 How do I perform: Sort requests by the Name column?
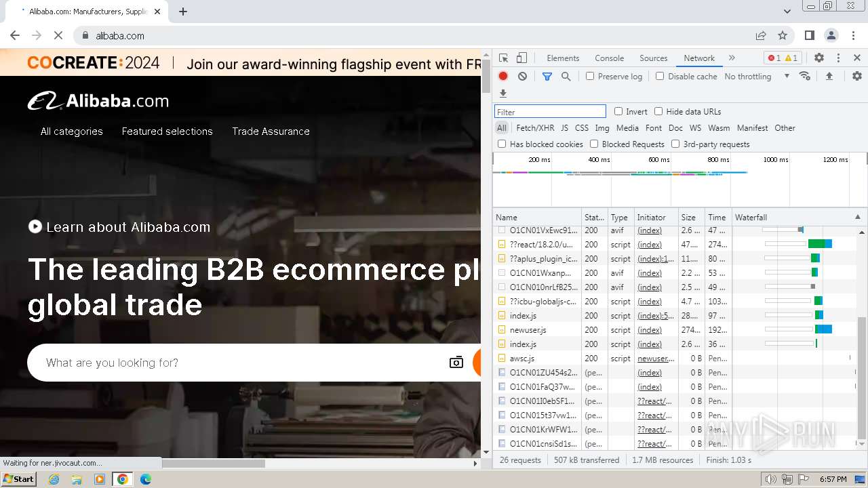point(537,218)
